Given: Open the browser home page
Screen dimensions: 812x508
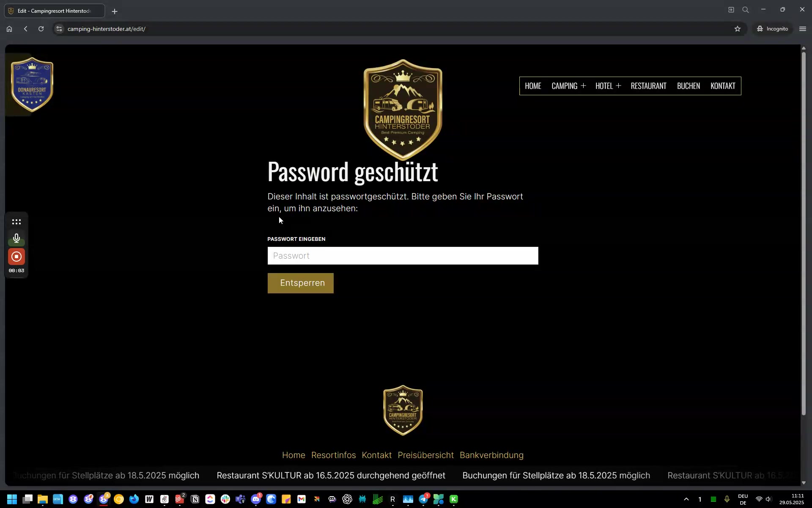Looking at the screenshot, I should [x=9, y=29].
